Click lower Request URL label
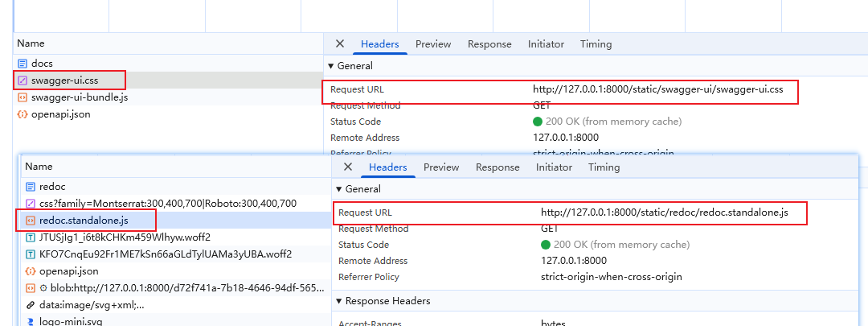The height and width of the screenshot is (326, 868). pyautogui.click(x=366, y=213)
